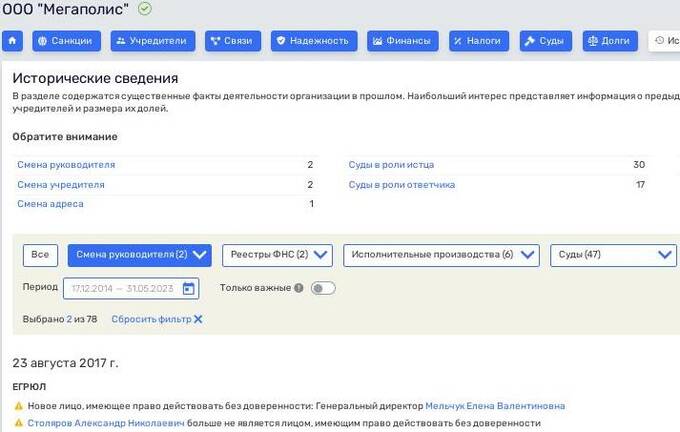The height and width of the screenshot is (432, 680).
Task: Follow the Суды в роли истца link
Action: click(391, 164)
